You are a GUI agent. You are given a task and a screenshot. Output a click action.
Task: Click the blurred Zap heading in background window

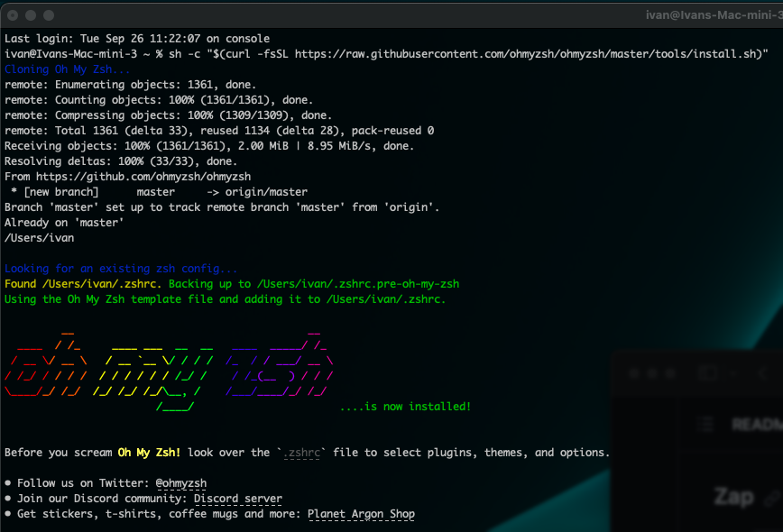click(733, 497)
